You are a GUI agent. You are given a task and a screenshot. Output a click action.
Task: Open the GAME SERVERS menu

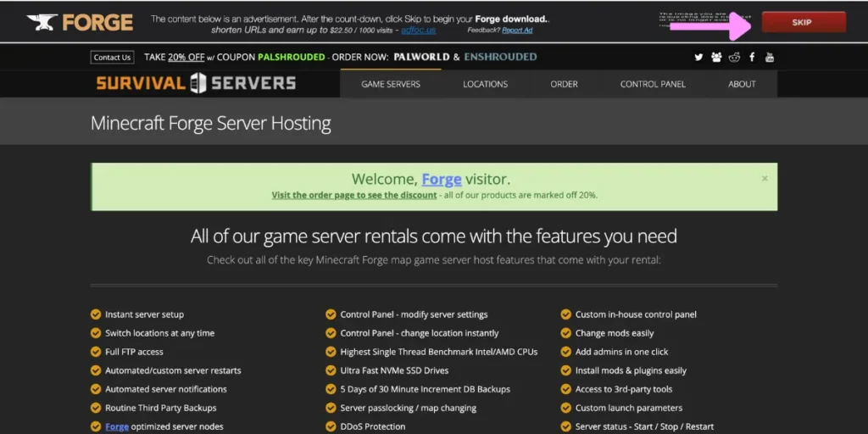click(x=391, y=84)
